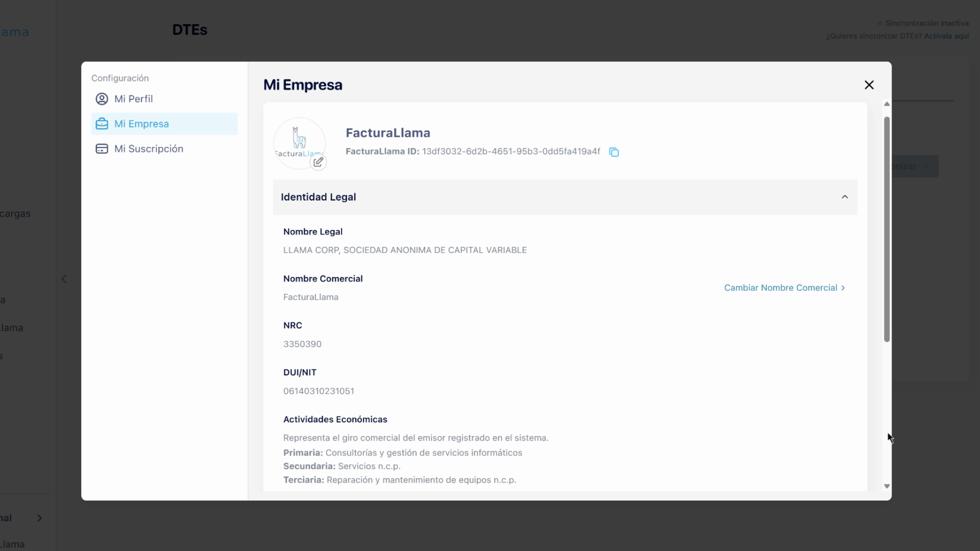The height and width of the screenshot is (551, 980).
Task: Select the Mi Empresa settings section
Action: pyautogui.click(x=164, y=124)
